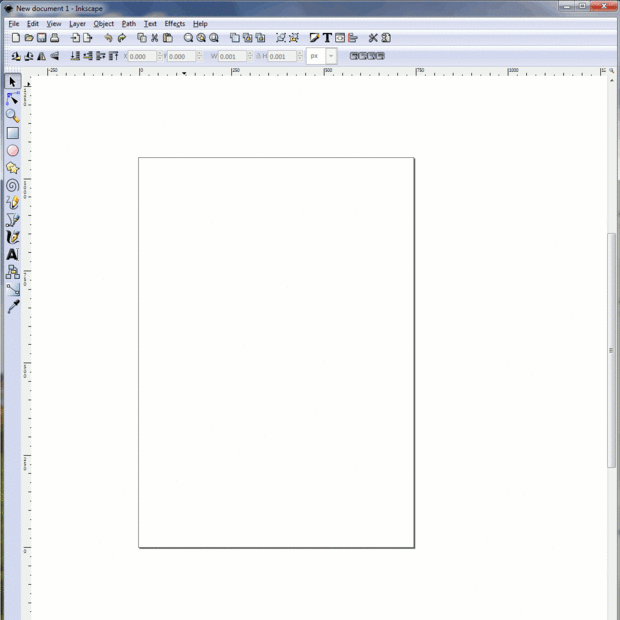620x620 pixels.
Task: Click the vertical scrollbar thumb
Action: pyautogui.click(x=611, y=351)
